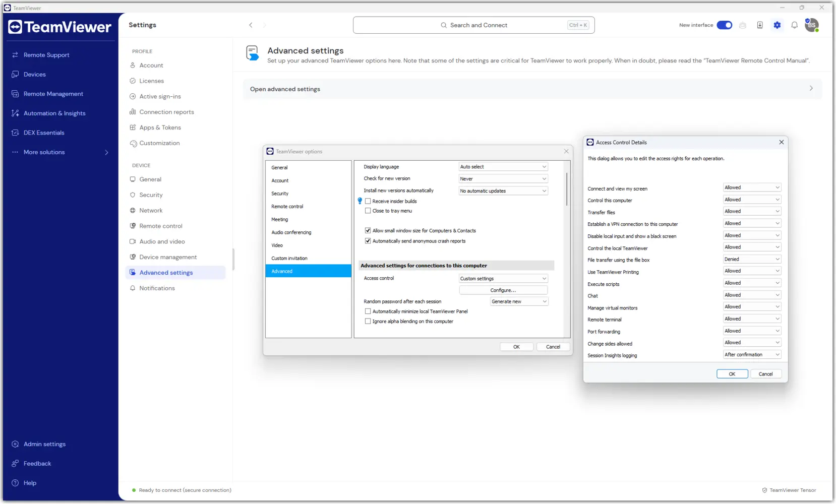Click the Network globe icon

pos(133,211)
